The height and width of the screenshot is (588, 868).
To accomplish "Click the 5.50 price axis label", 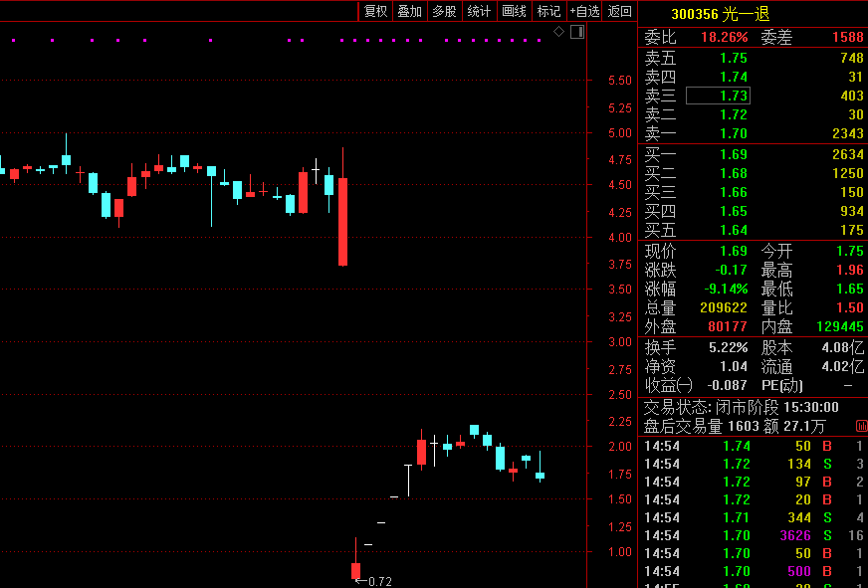I will 619,81.
